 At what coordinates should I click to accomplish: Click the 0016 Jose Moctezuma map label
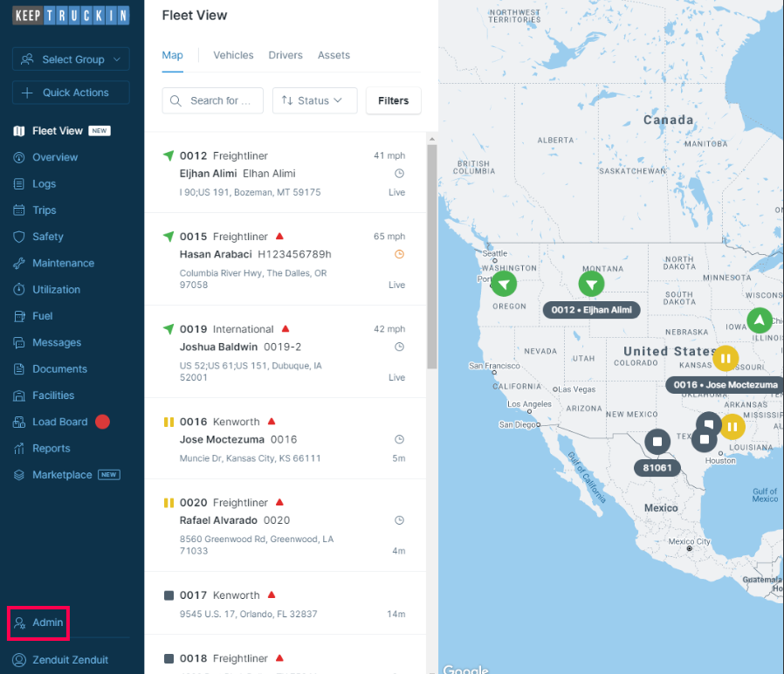click(726, 385)
